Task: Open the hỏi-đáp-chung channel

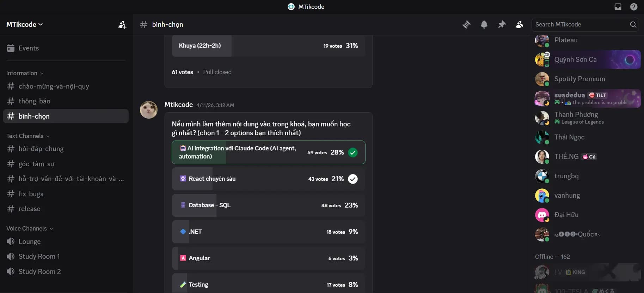Action: (66, 149)
